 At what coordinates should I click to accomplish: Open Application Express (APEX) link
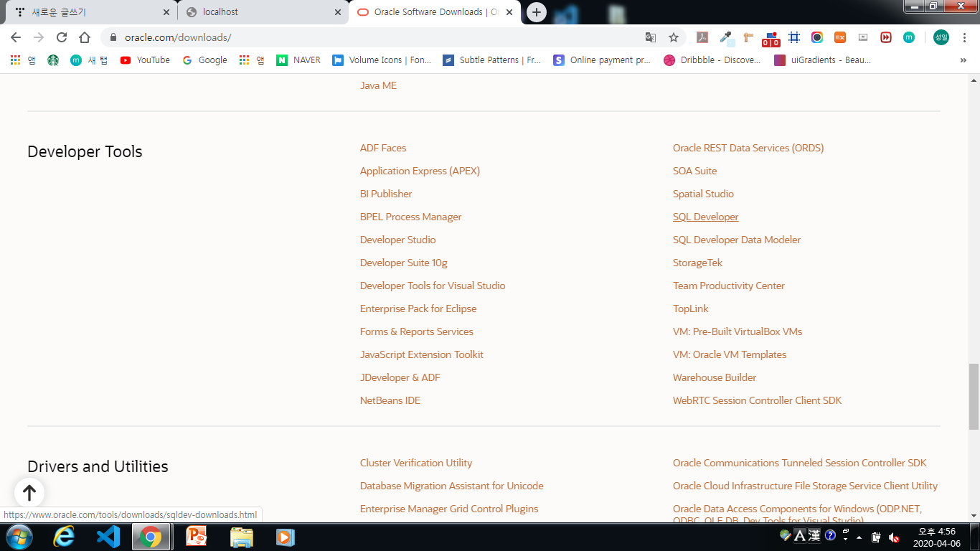pyautogui.click(x=420, y=171)
